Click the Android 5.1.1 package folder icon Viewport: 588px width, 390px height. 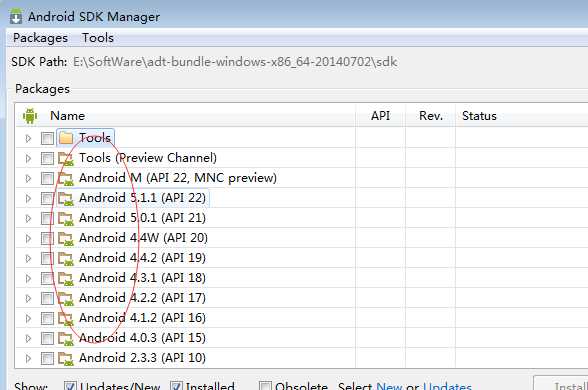click(66, 198)
